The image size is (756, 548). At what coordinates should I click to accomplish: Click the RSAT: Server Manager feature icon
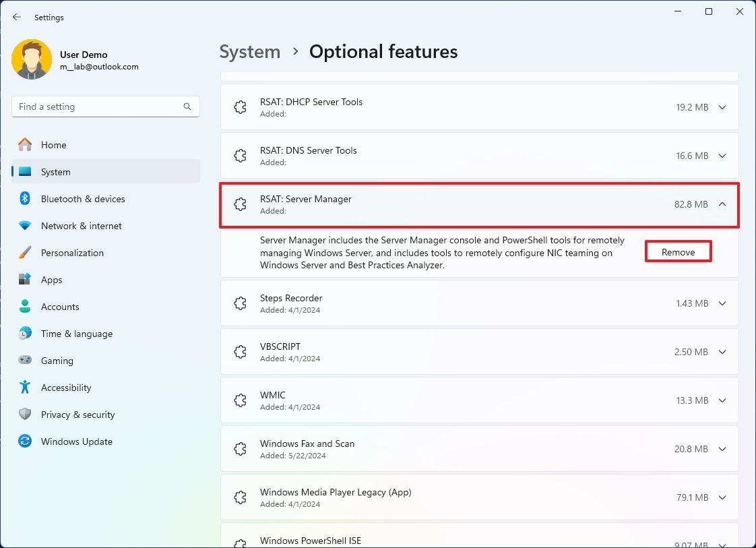pos(241,204)
